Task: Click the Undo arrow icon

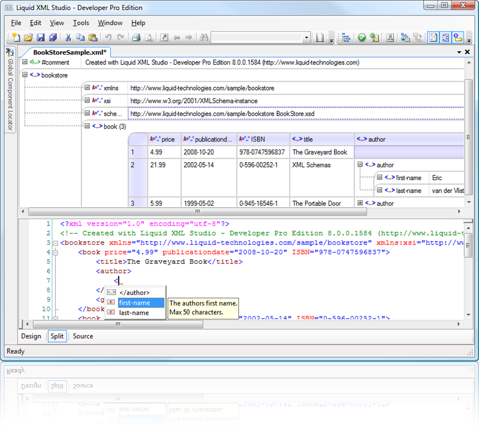Action: point(108,37)
